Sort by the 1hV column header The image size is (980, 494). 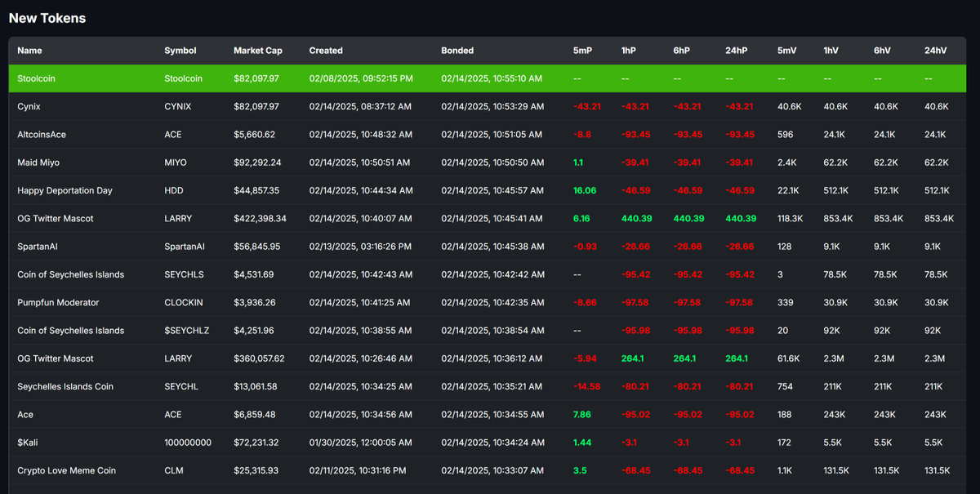[831, 51]
